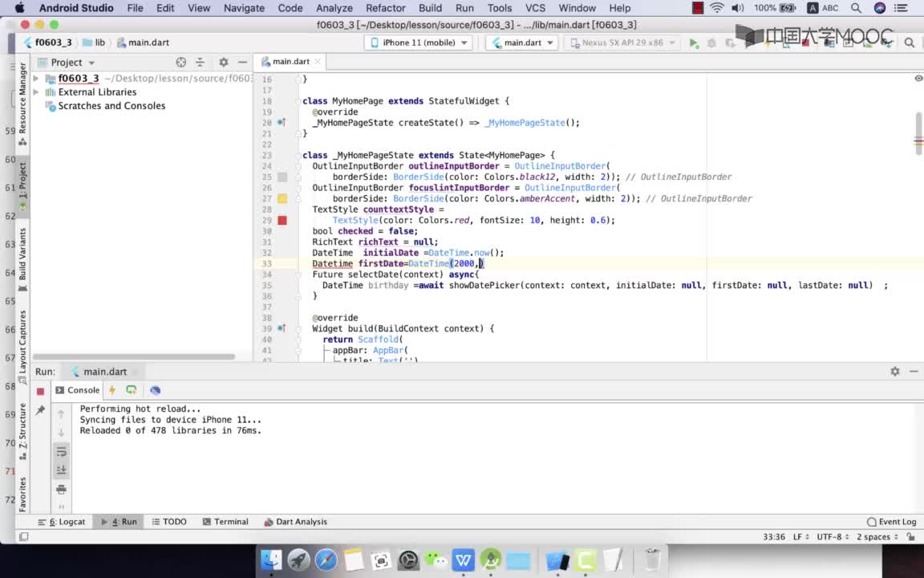
Task: Toggle scroll to end of console
Action: pyautogui.click(x=61, y=470)
